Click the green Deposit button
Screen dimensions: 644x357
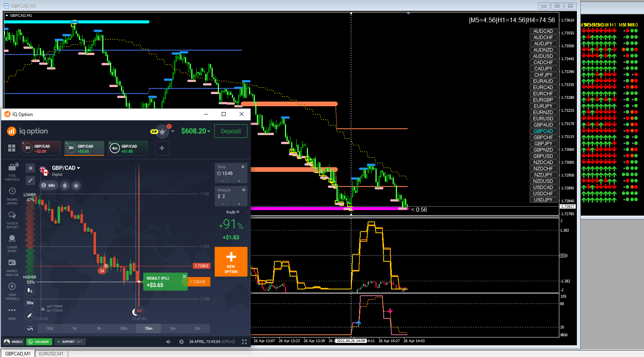click(231, 131)
